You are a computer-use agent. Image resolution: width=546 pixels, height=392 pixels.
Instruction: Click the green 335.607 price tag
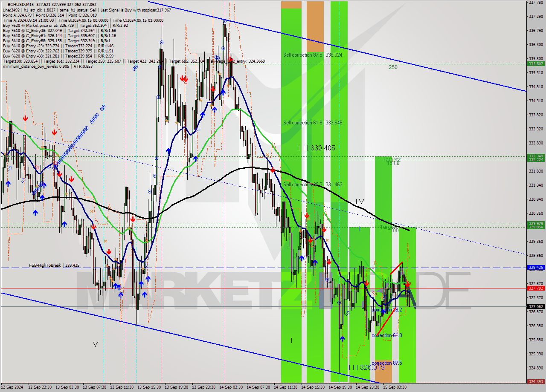pyautogui.click(x=536, y=63)
